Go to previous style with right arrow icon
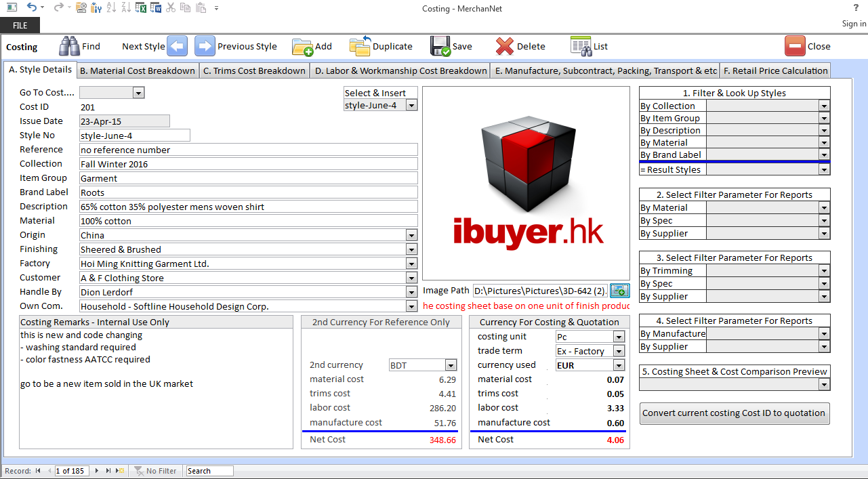The width and height of the screenshot is (868, 479). point(205,46)
